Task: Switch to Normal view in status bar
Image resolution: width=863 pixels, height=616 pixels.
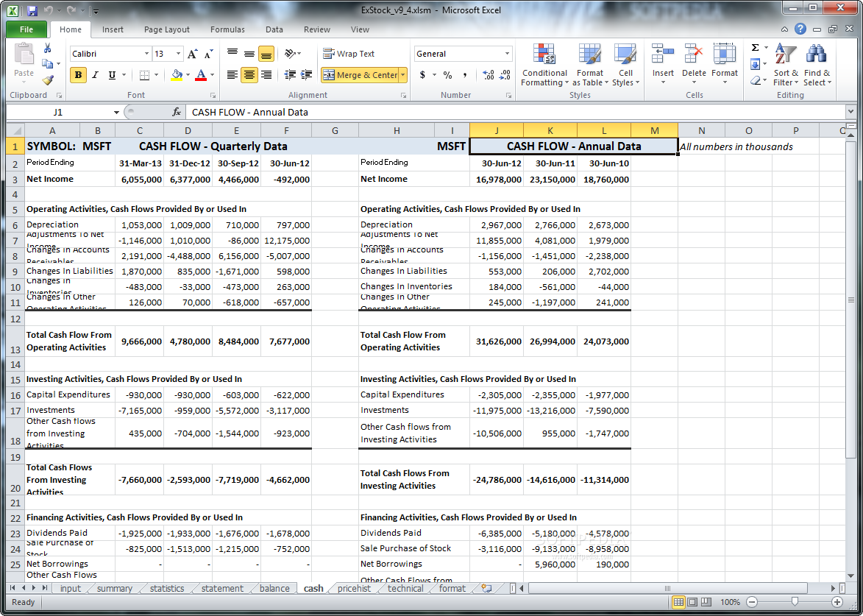Action: pos(678,602)
